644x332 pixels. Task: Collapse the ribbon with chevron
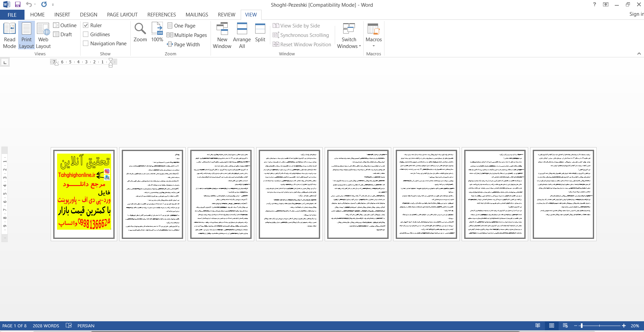(639, 54)
